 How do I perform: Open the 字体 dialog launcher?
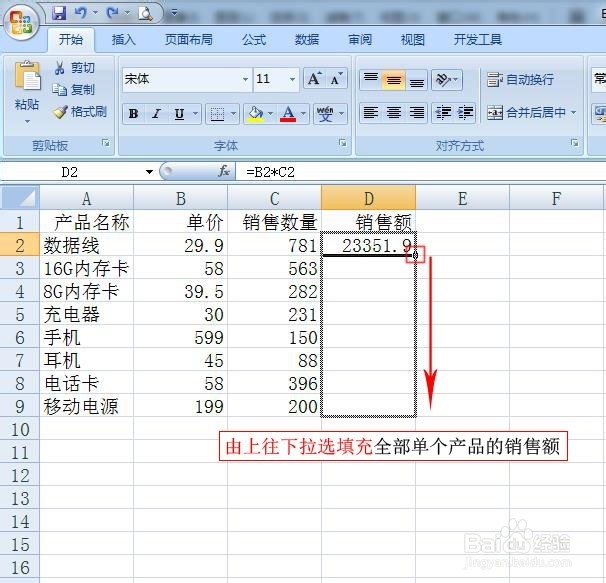[342, 143]
